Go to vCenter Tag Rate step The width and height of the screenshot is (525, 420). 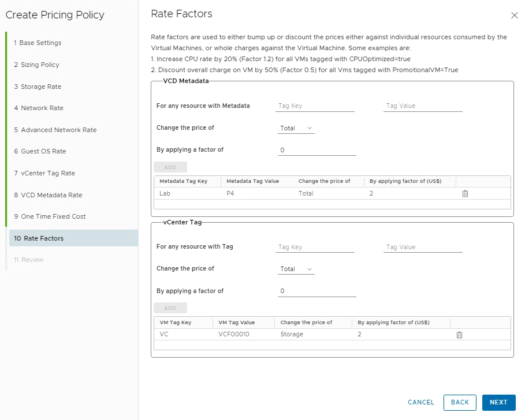(x=48, y=173)
